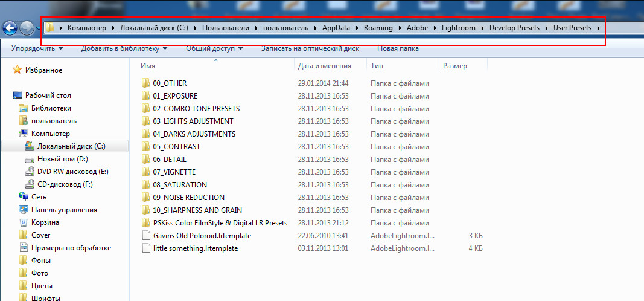Go to Lightroom in address path
The image size is (644, 301).
point(458,28)
